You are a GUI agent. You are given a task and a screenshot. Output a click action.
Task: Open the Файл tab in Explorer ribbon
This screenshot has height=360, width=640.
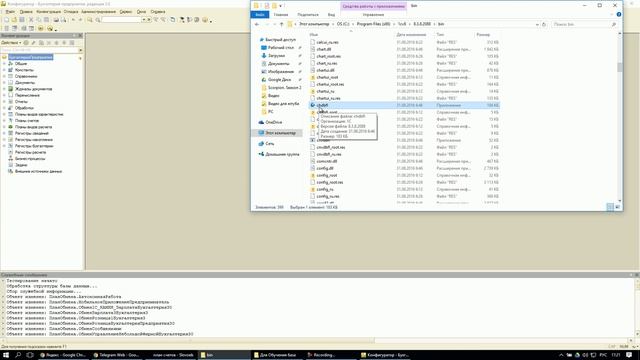point(260,15)
